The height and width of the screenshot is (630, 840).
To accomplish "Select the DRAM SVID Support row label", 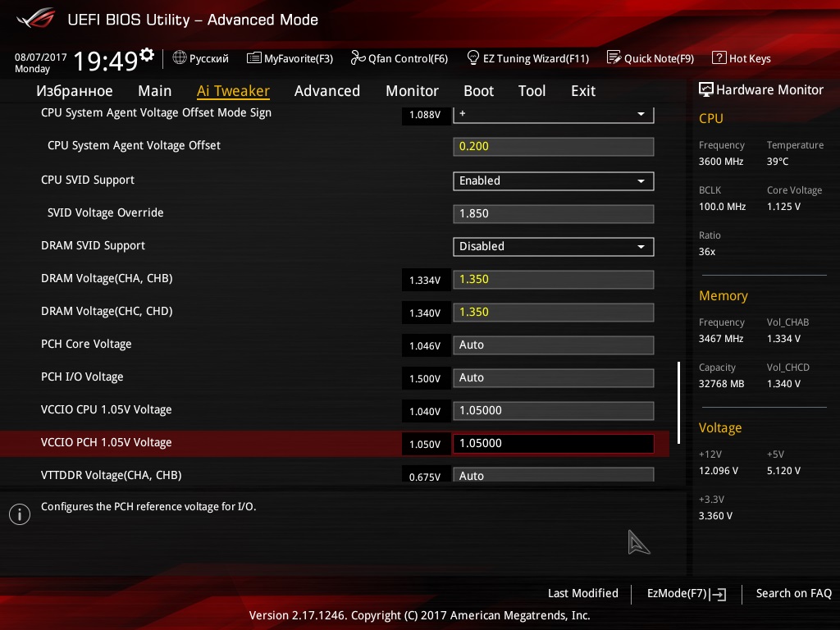I will [94, 245].
